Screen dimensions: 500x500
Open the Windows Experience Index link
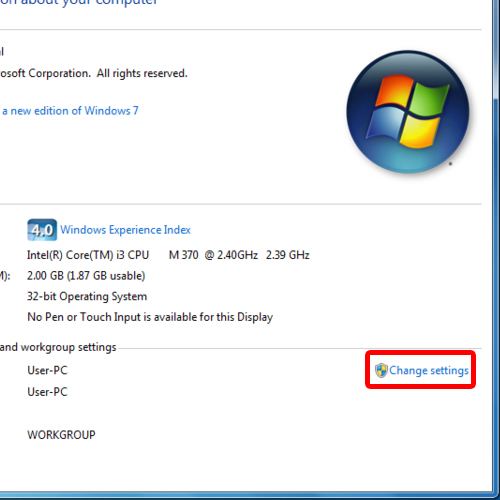point(125,230)
